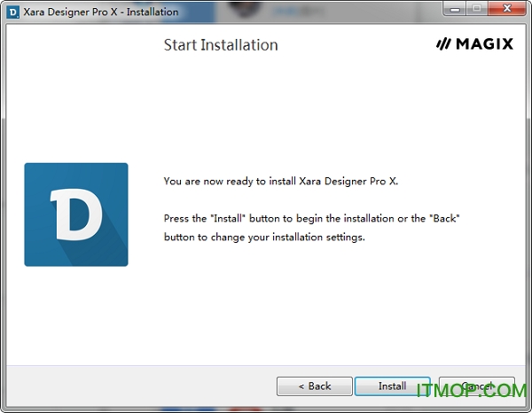The width and height of the screenshot is (532, 413).
Task: Click the Install button to begin installation
Action: 393,386
